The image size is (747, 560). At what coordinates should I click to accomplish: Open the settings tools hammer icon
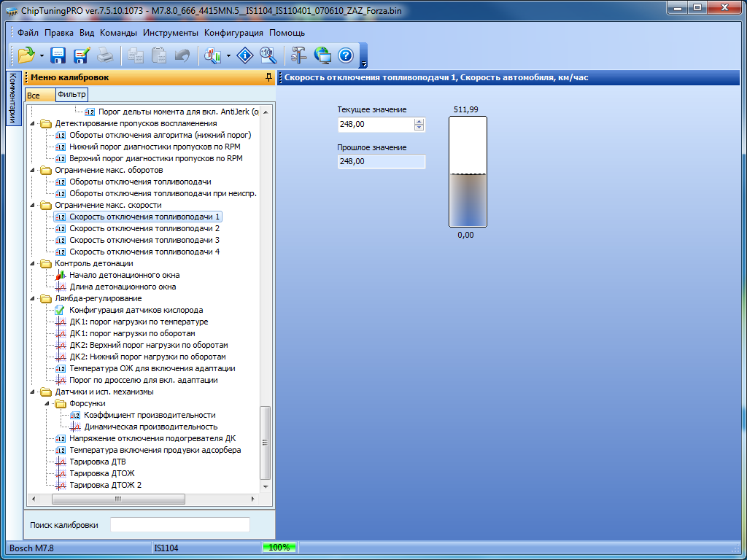(x=299, y=55)
